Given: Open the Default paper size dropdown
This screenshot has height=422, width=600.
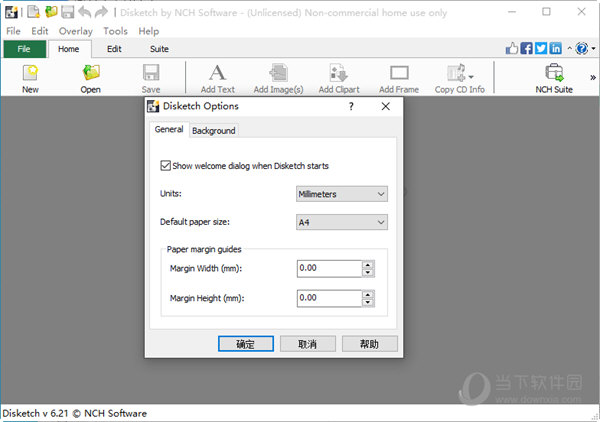Looking at the screenshot, I should point(342,222).
